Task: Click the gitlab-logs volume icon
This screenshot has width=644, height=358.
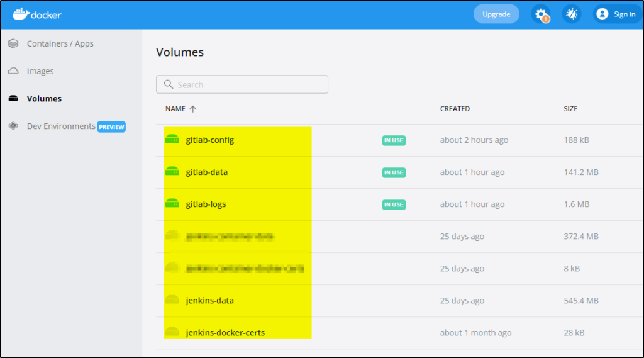Action: pyautogui.click(x=172, y=203)
